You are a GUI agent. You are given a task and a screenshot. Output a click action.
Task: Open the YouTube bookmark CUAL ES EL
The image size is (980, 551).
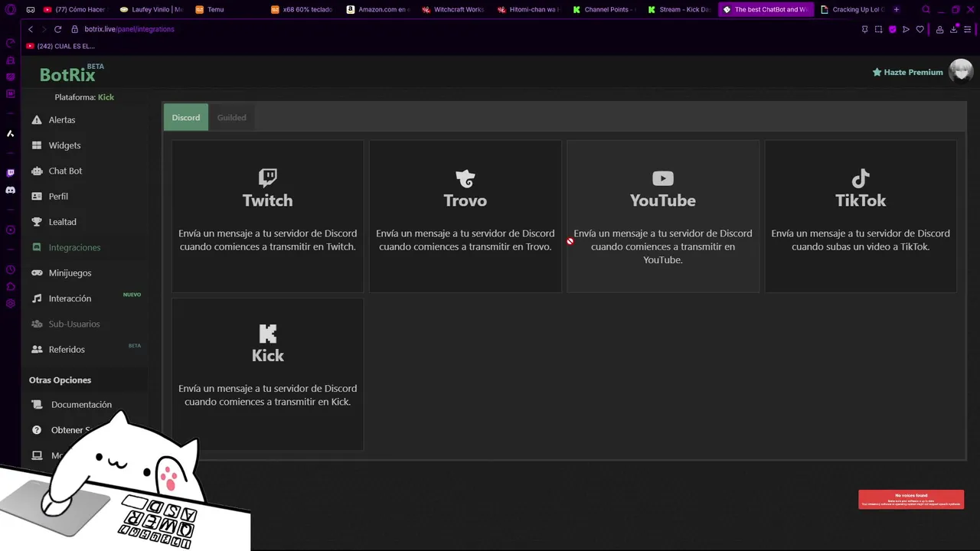coord(60,47)
